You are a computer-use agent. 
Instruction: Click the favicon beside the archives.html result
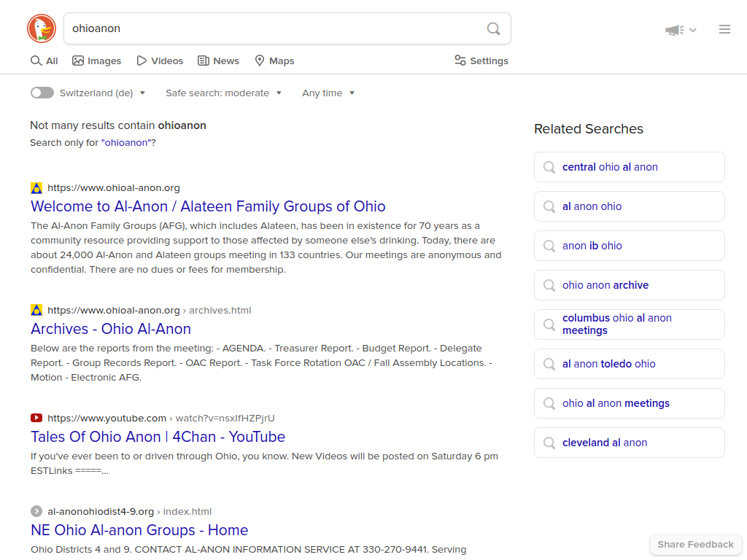point(36,311)
